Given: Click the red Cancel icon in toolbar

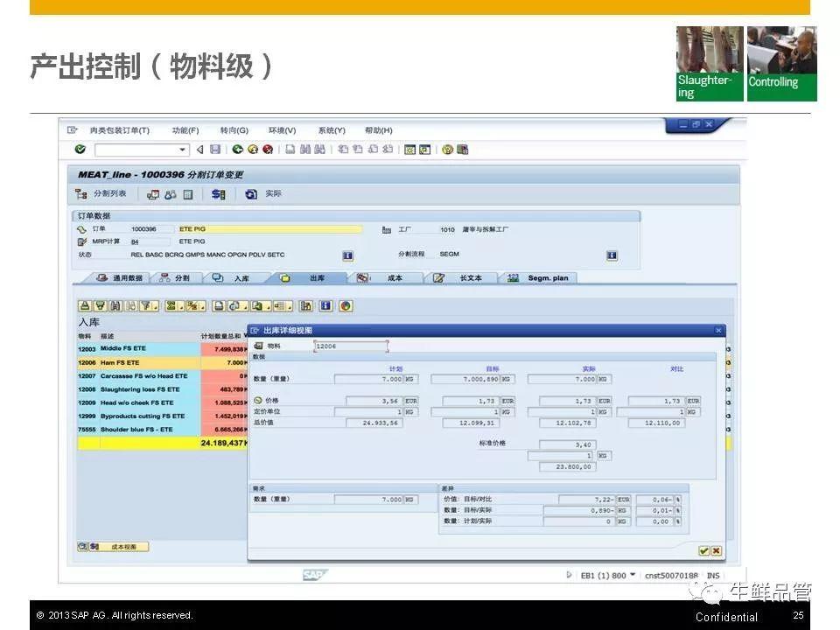Looking at the screenshot, I should coord(267,150).
